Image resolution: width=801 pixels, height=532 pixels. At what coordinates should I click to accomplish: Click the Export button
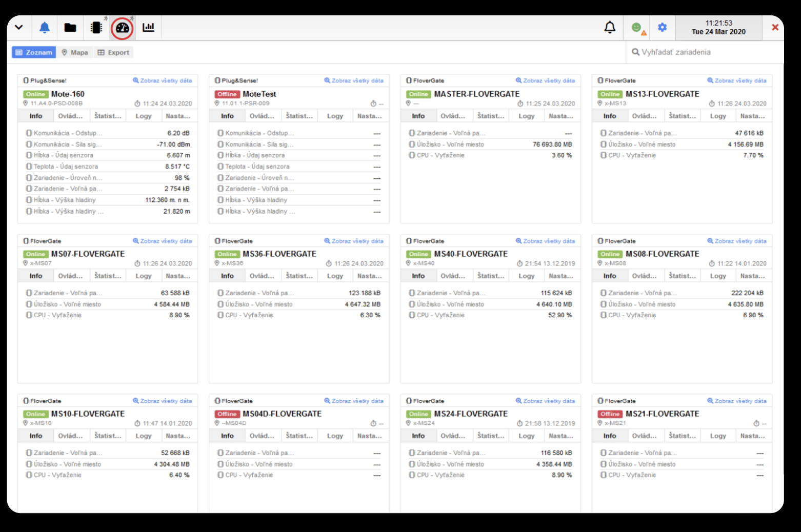coord(113,52)
